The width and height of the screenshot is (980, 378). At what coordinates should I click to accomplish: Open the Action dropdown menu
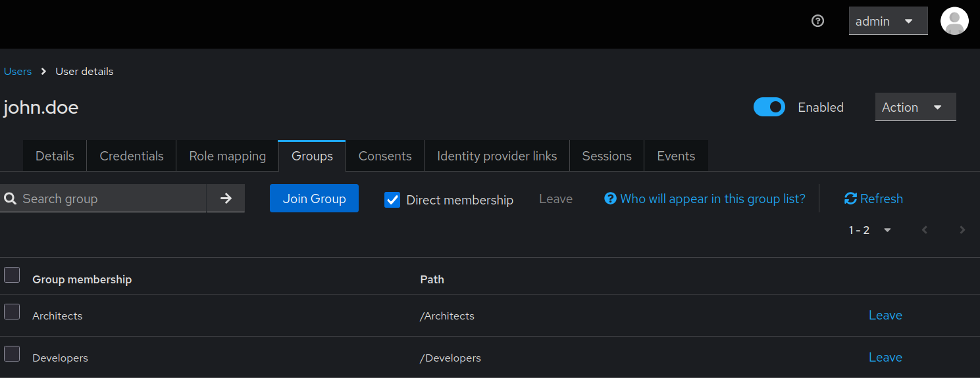pyautogui.click(x=916, y=107)
